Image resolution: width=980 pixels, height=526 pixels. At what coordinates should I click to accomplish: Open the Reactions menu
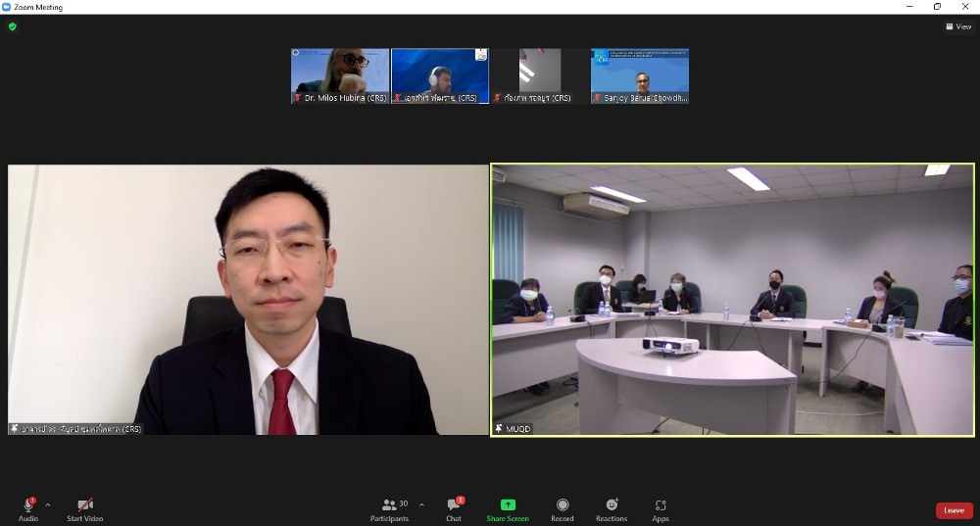(612, 504)
